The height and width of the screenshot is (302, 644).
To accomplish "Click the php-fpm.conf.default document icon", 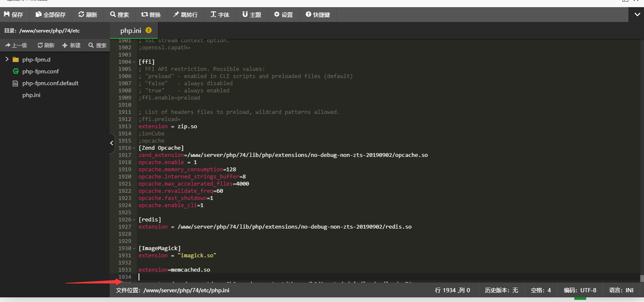I will tap(16, 83).
